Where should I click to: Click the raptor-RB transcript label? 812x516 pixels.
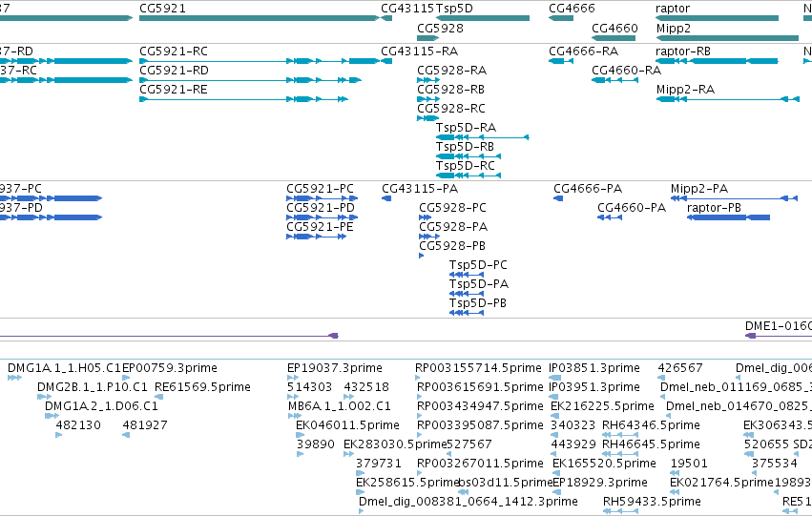click(x=683, y=52)
